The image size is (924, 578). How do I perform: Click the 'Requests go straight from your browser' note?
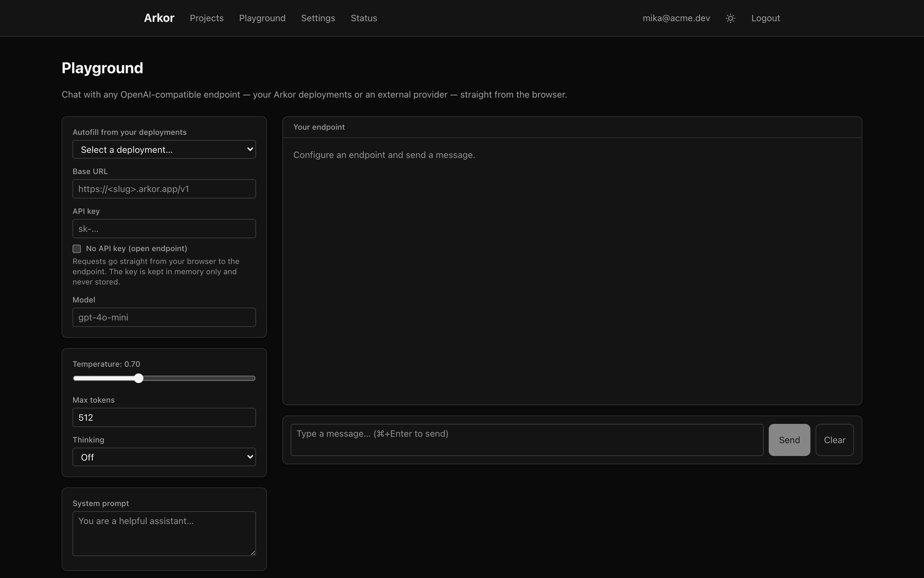click(x=156, y=271)
